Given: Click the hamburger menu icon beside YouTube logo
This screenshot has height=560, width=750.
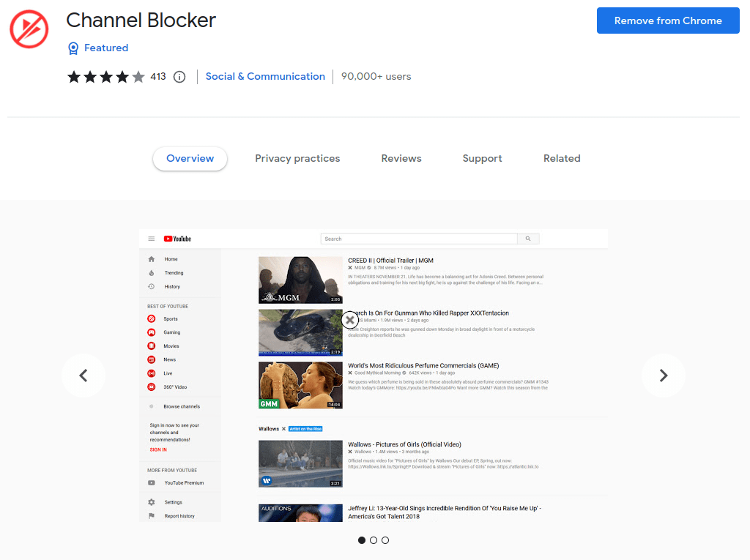Looking at the screenshot, I should pos(152,239).
